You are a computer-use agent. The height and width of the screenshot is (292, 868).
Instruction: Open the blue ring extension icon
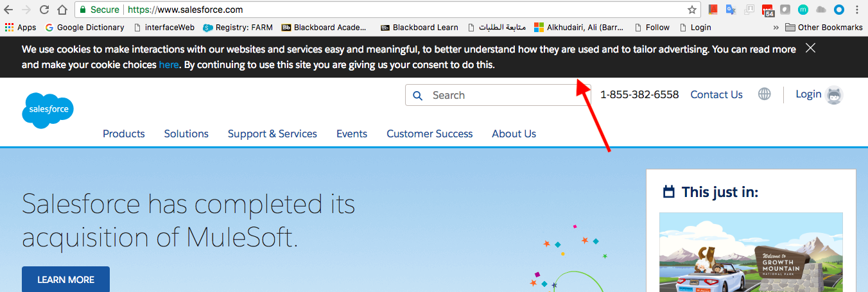pyautogui.click(x=838, y=10)
